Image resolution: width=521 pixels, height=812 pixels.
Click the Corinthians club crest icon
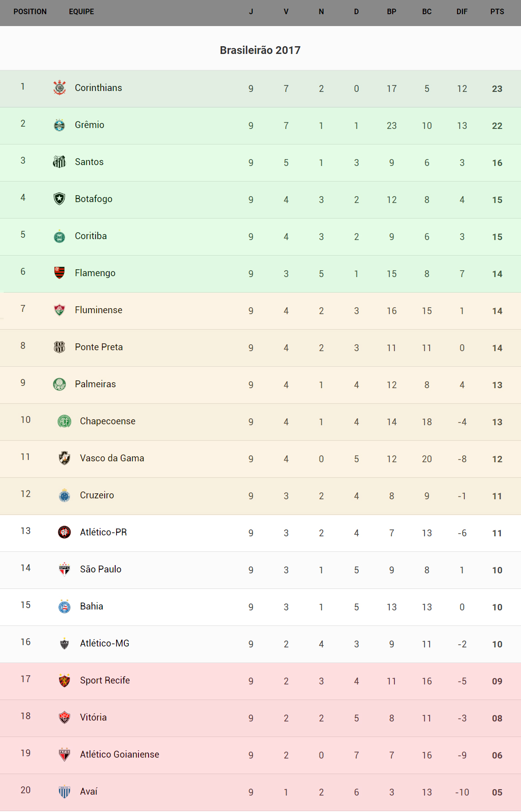coord(59,88)
